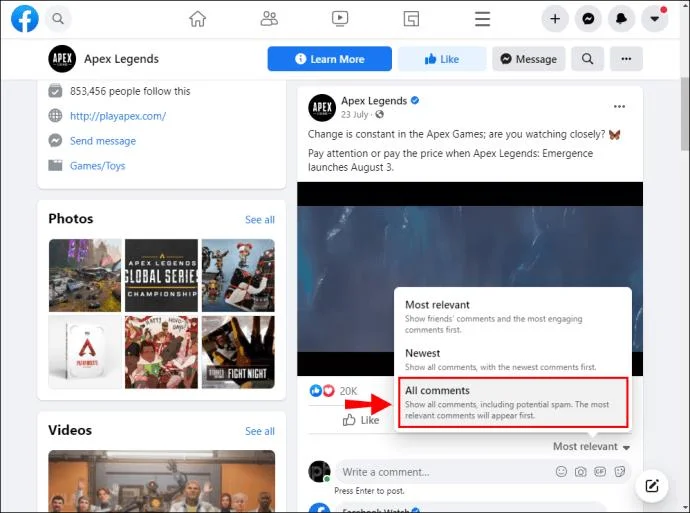Click the Learn More button

pos(330,59)
